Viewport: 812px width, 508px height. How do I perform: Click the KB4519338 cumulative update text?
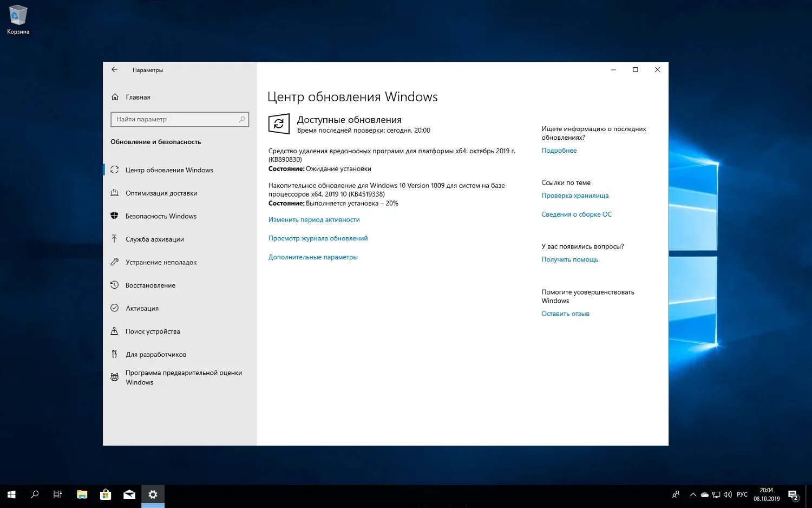tap(387, 190)
